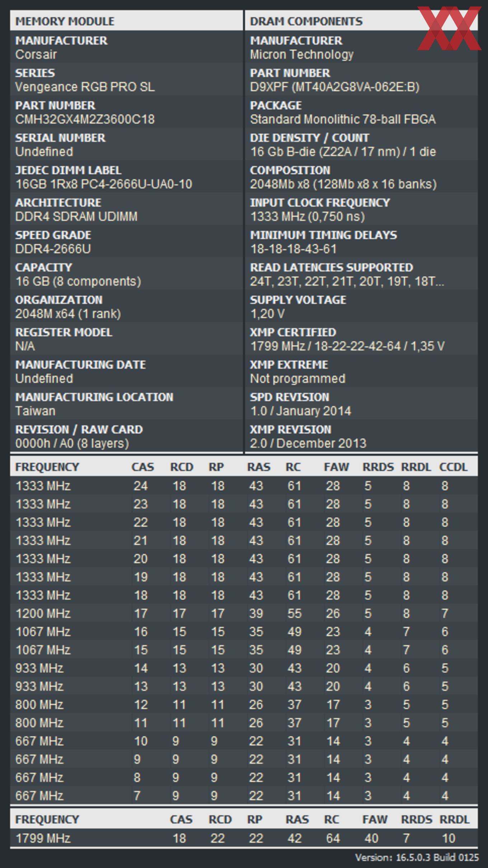The width and height of the screenshot is (488, 868).
Task: Click the 'FAW' header in JEDEC timing table
Action: 336,467
